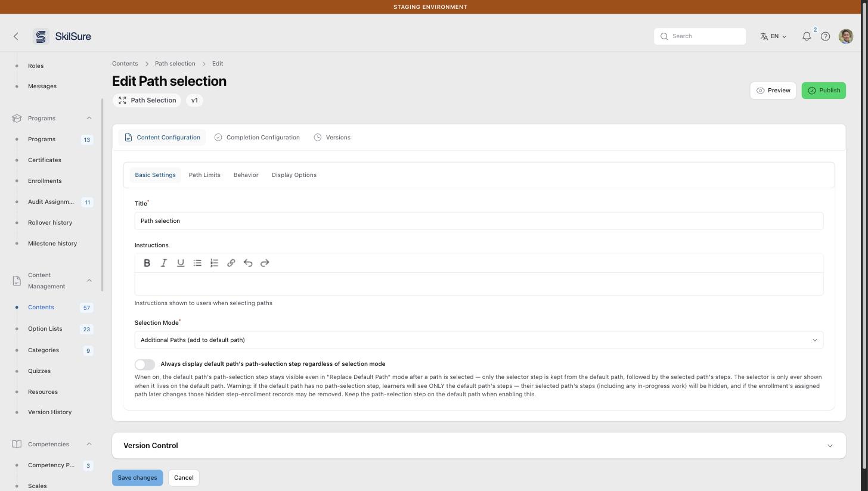
Task: Click Save changes
Action: pos(137,478)
